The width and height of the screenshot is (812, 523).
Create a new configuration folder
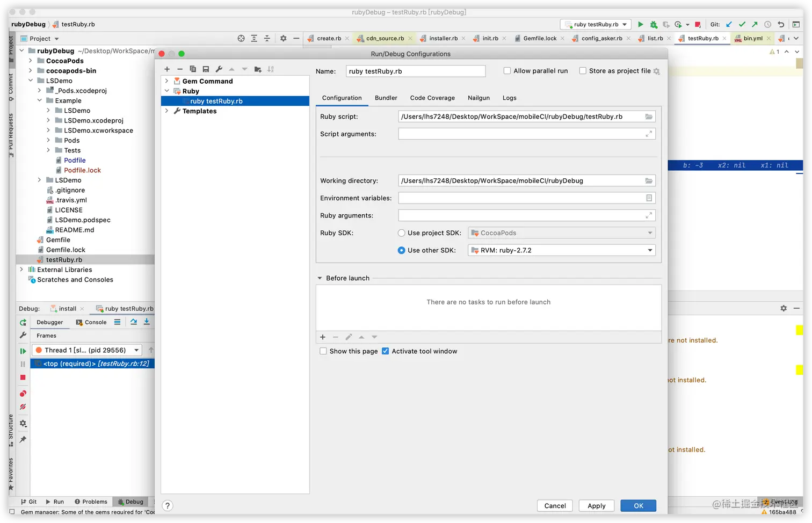258,69
